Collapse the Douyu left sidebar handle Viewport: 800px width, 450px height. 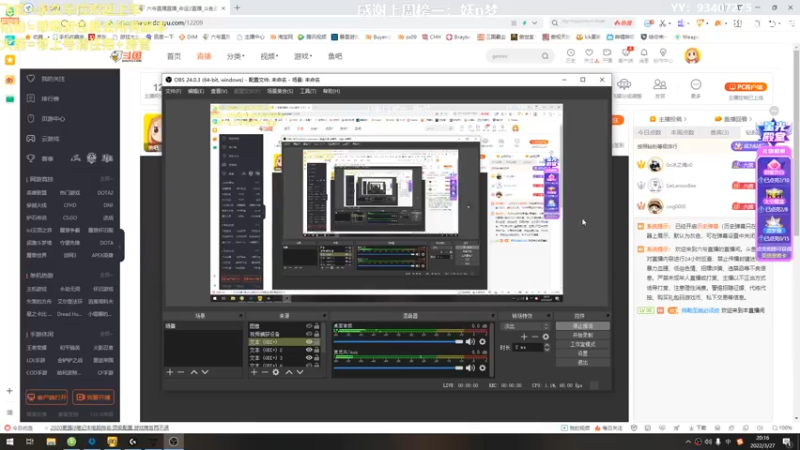click(x=121, y=246)
